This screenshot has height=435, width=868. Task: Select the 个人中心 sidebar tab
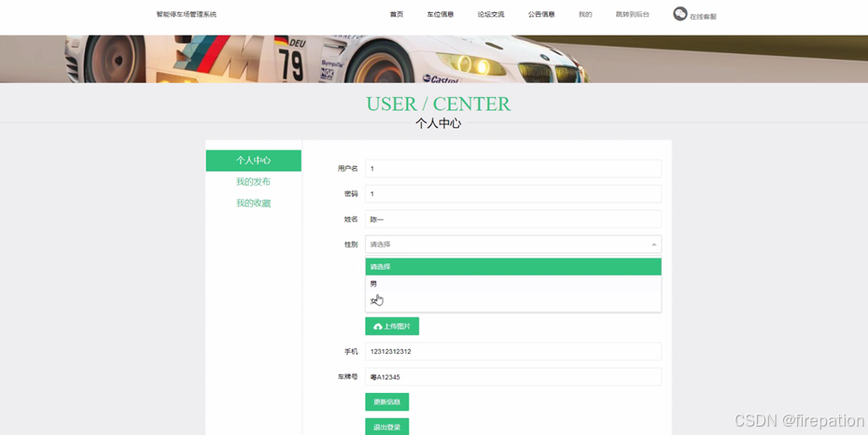coord(254,161)
